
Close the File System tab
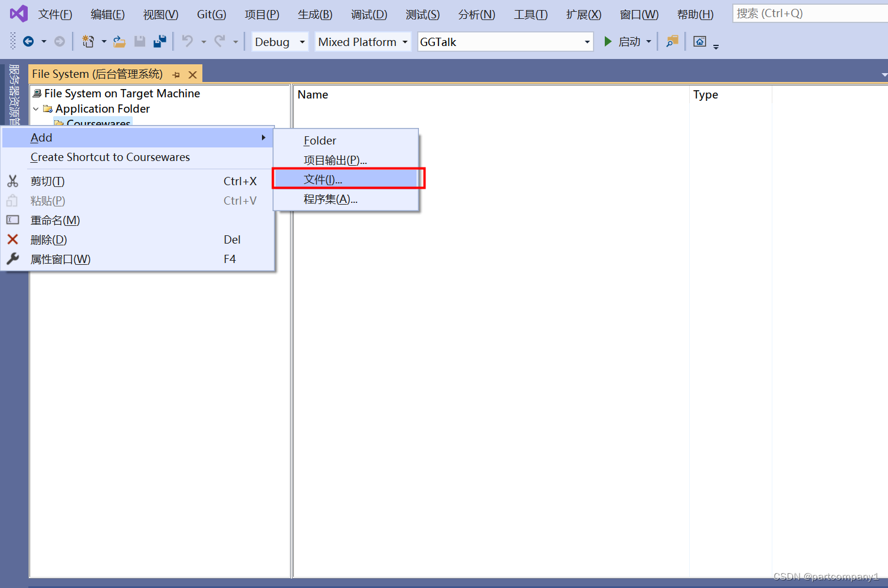[x=192, y=75]
